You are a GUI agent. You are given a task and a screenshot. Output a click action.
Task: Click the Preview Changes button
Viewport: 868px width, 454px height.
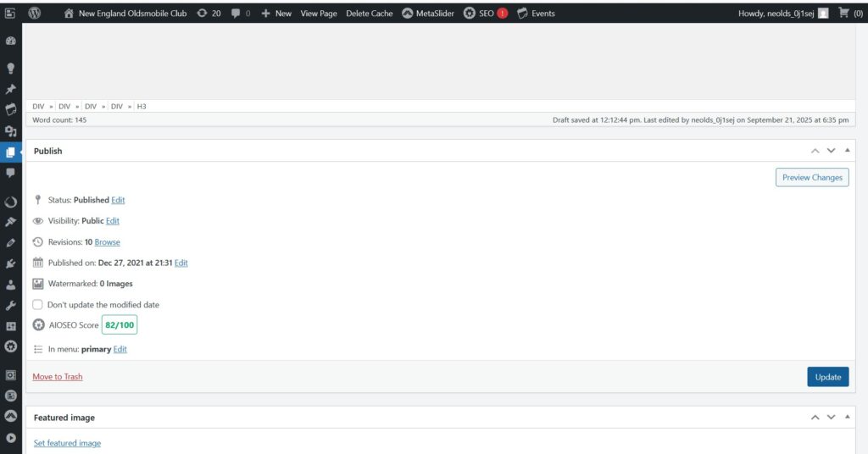coord(811,177)
